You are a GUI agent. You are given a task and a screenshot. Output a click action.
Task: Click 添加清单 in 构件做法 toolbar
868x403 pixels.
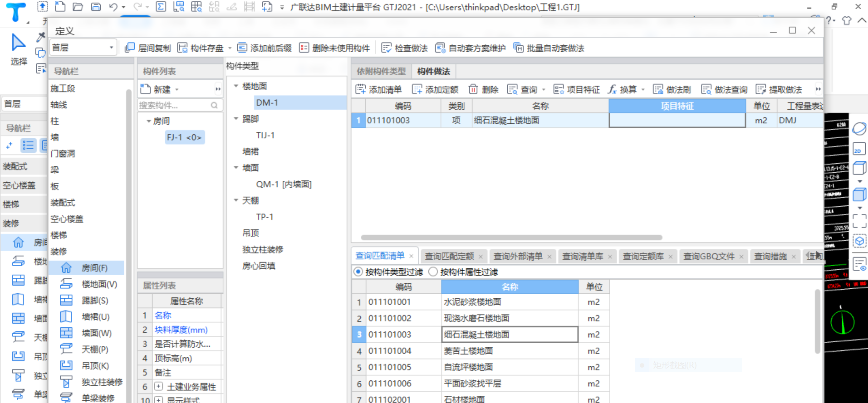379,89
